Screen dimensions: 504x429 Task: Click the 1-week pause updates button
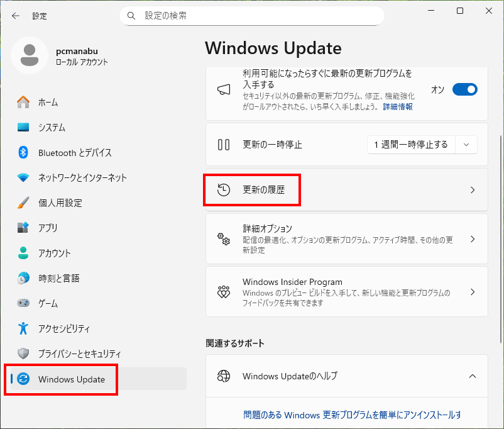pos(410,145)
